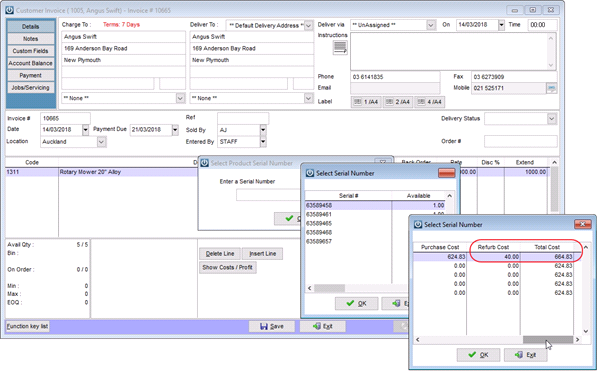Click the mobile SMS icon
This screenshot has height=377, width=602.
pos(551,88)
